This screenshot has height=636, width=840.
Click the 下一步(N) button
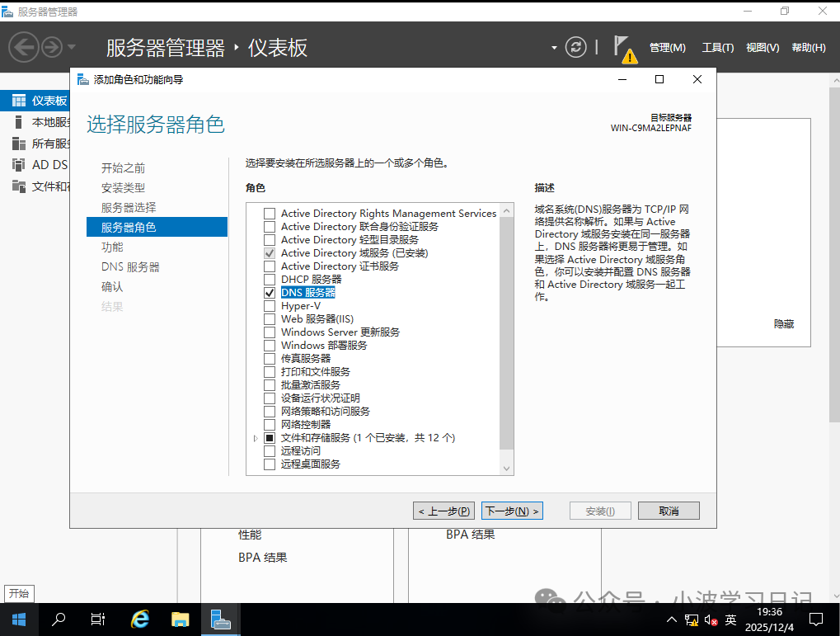(511, 510)
